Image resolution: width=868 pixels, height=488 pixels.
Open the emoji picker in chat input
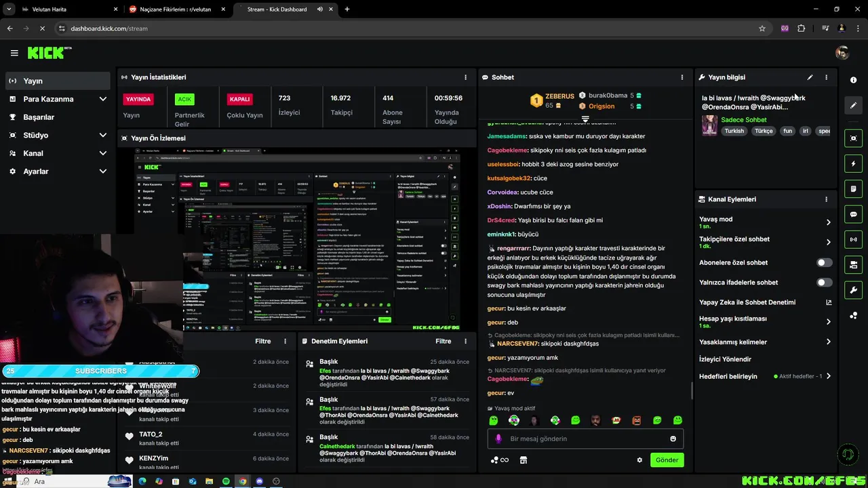coord(673,439)
